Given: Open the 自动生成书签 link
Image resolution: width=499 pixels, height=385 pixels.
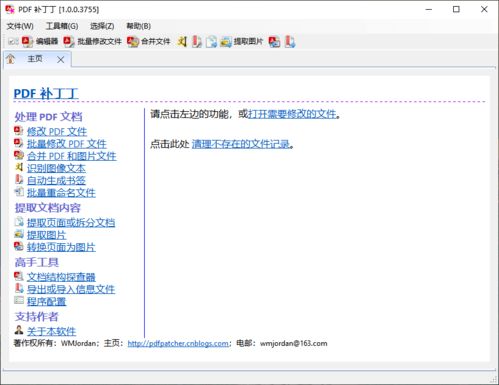Looking at the screenshot, I should click(x=56, y=180).
